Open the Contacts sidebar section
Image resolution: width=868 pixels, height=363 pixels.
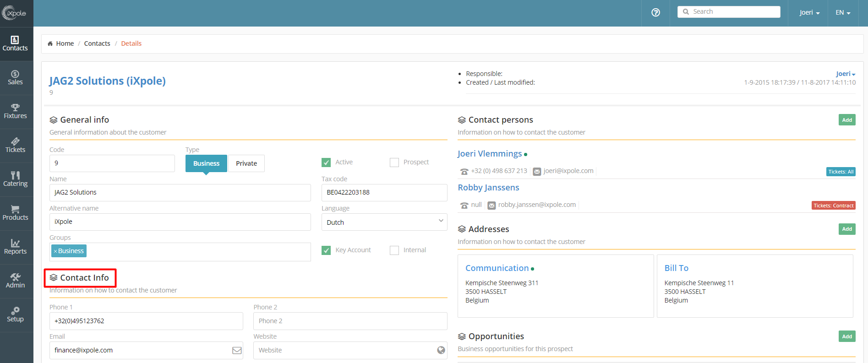[15, 44]
